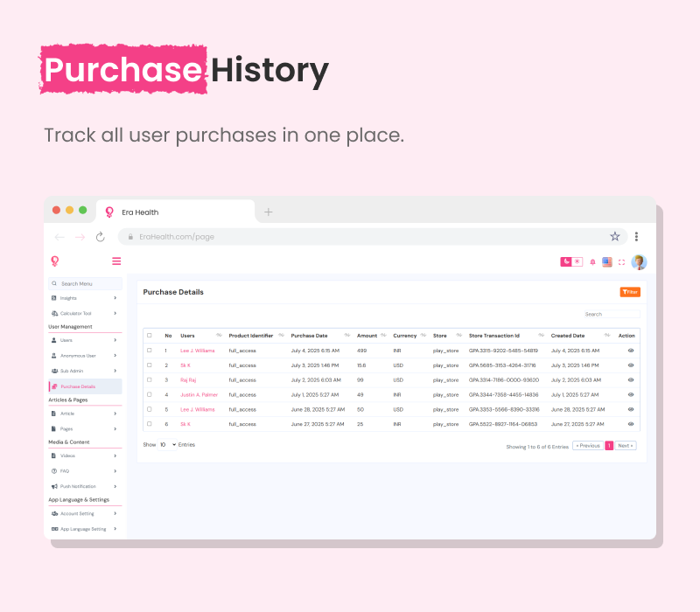Open the user profile avatar
The width and height of the screenshot is (700, 612).
click(x=639, y=261)
